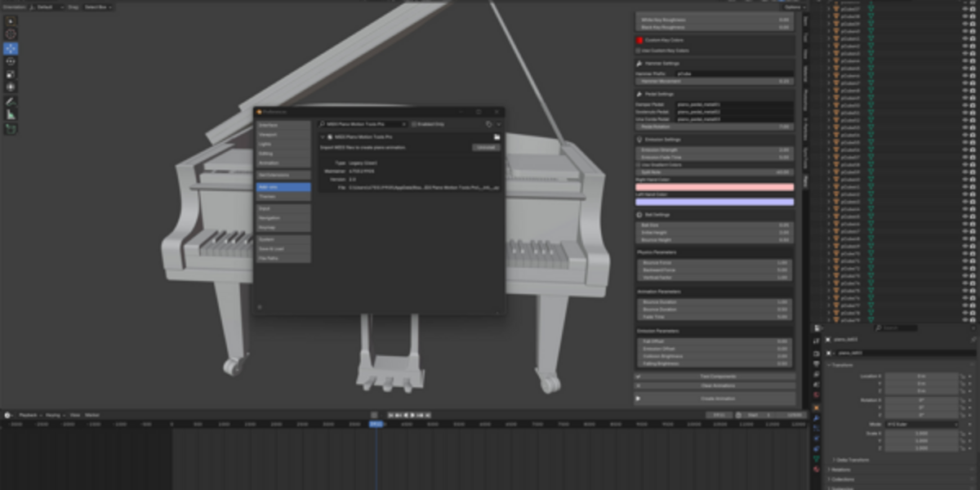This screenshot has height=490, width=980.
Task: Switch to the Themes section in Preferences
Action: [283, 197]
